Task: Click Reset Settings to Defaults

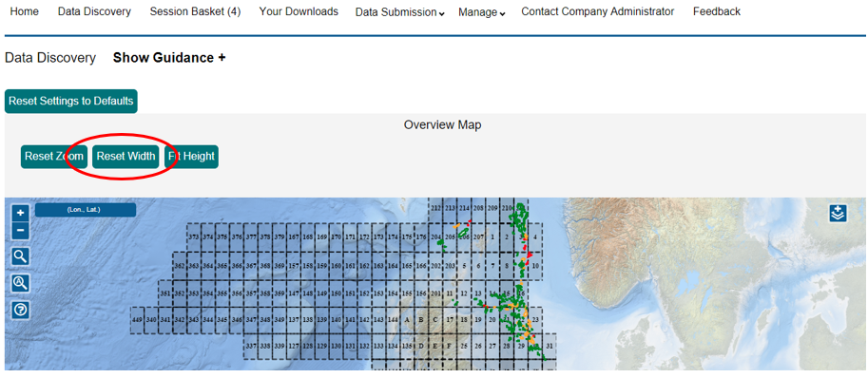Action: coord(71,101)
